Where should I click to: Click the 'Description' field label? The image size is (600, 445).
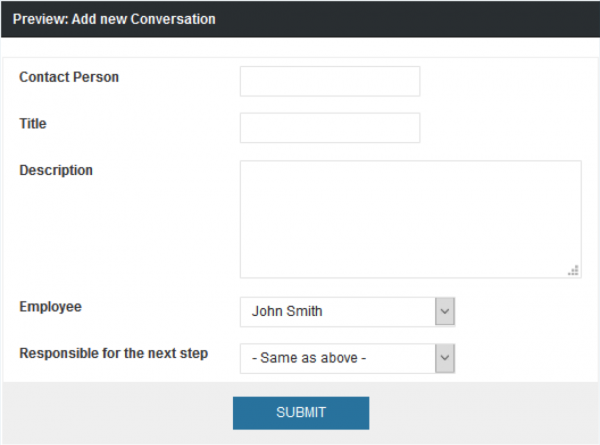(x=56, y=170)
